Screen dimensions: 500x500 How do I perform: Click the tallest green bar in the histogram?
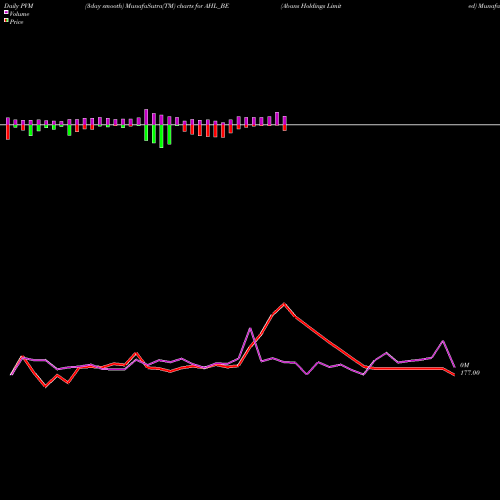tap(161, 136)
